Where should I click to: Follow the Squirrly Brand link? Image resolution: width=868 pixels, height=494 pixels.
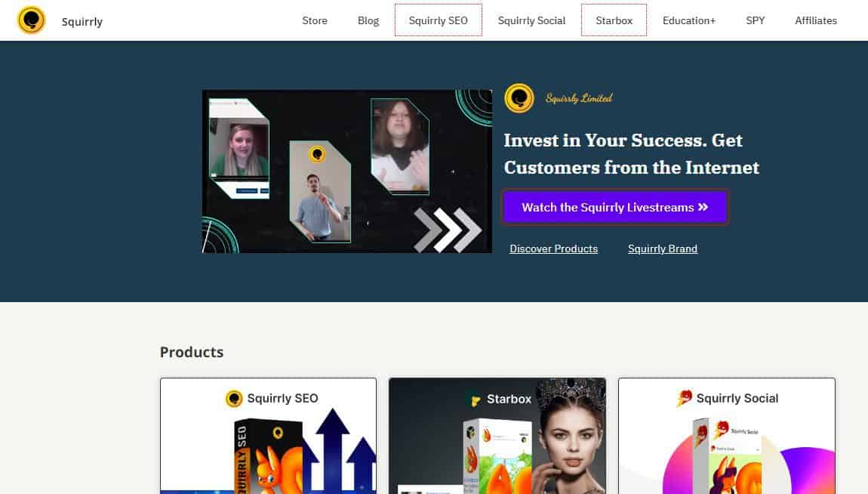coord(663,249)
